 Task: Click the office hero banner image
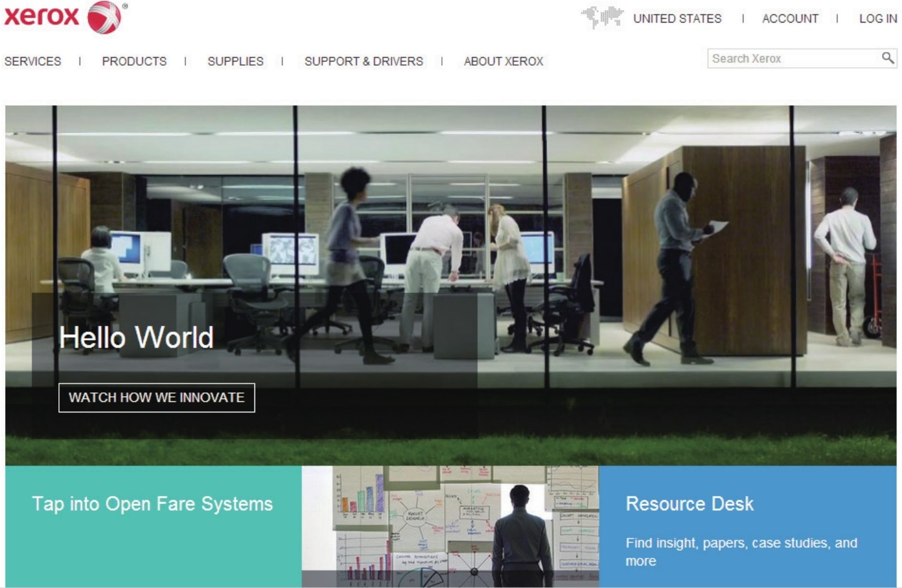451,285
